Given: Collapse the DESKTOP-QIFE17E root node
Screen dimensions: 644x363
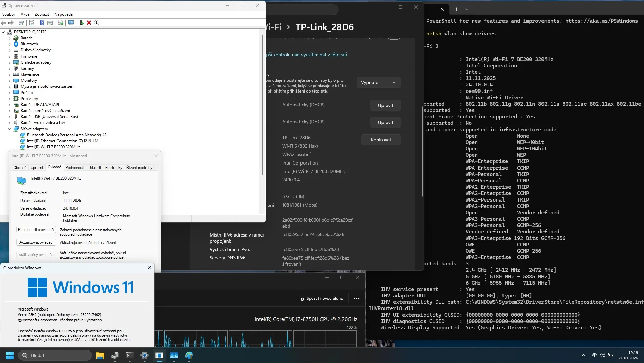Looking at the screenshot, I should tap(3, 32).
